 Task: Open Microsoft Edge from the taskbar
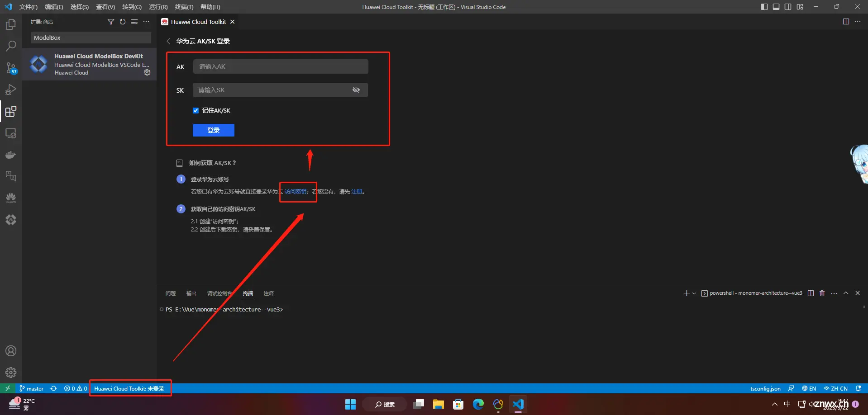(x=478, y=404)
